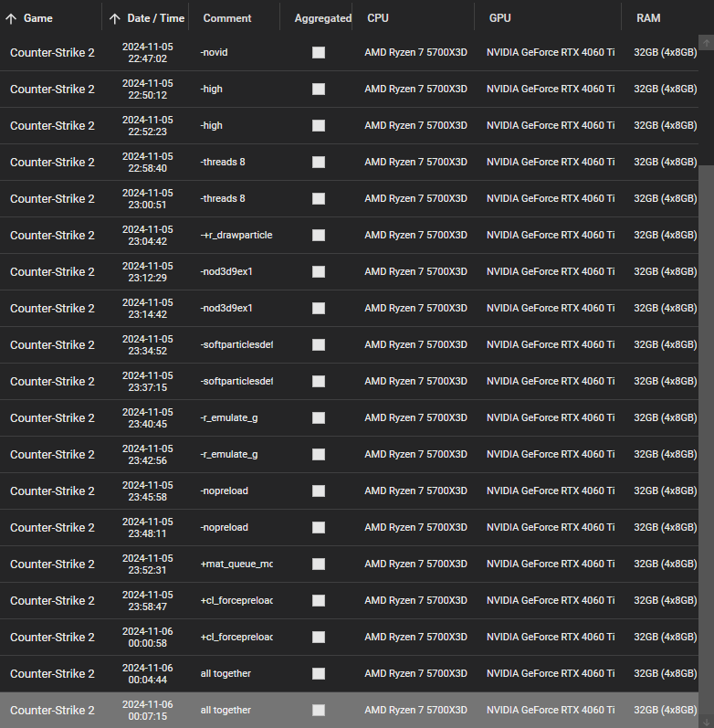Select all together comment at 00:04:44

(x=226, y=674)
